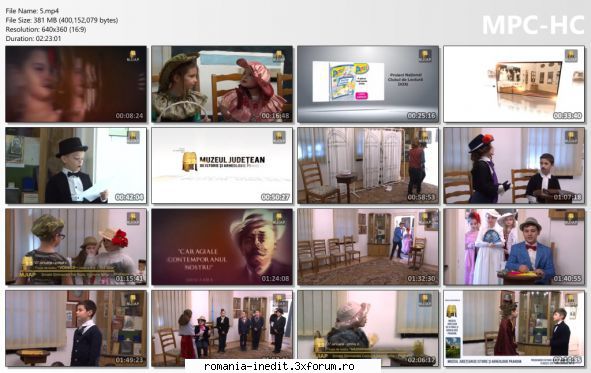The width and height of the screenshot is (591, 373).
Task: Click the File Name: 5.mp4 text
Action: (x=32, y=11)
